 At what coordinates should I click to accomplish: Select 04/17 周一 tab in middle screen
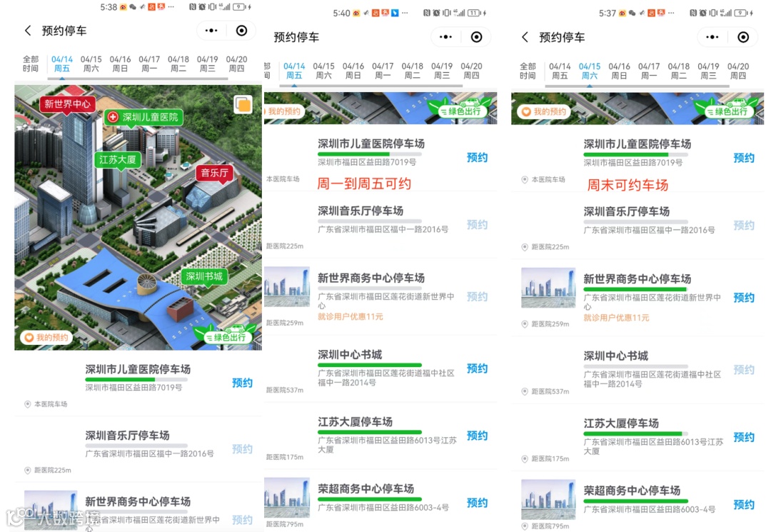click(x=383, y=71)
